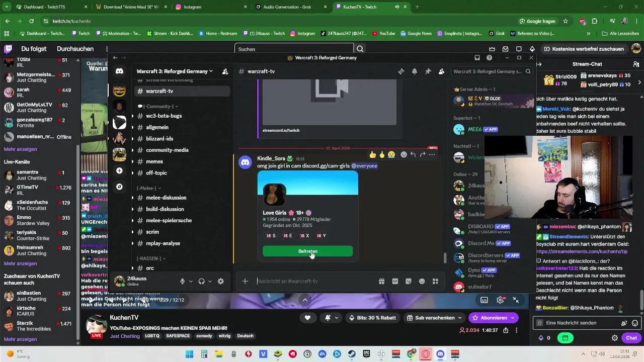The image size is (644, 362).
Task: Open more options on Kindle_Sora message
Action: tap(432, 155)
